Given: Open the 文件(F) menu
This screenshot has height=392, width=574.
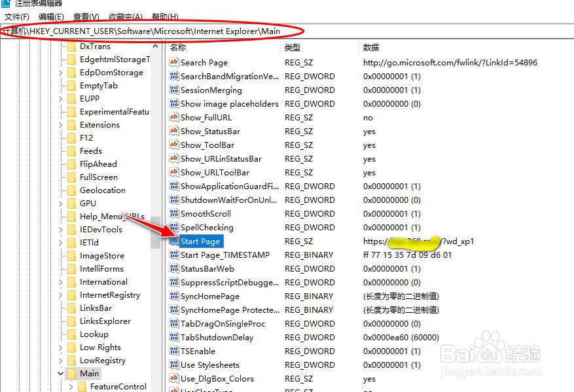Looking at the screenshot, I should [x=17, y=16].
